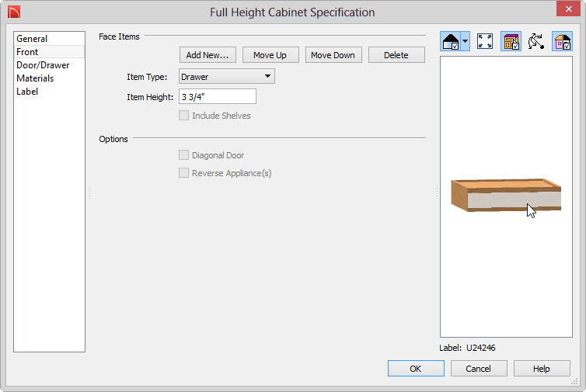Toggle the Reverse Appliance(s) checkbox
This screenshot has width=586, height=392.
183,173
